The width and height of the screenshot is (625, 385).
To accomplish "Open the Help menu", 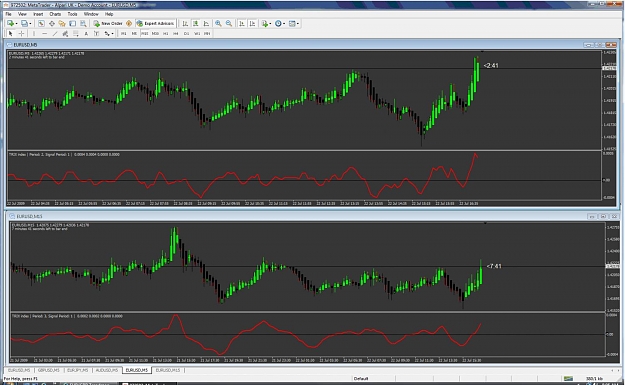I will pyautogui.click(x=109, y=14).
